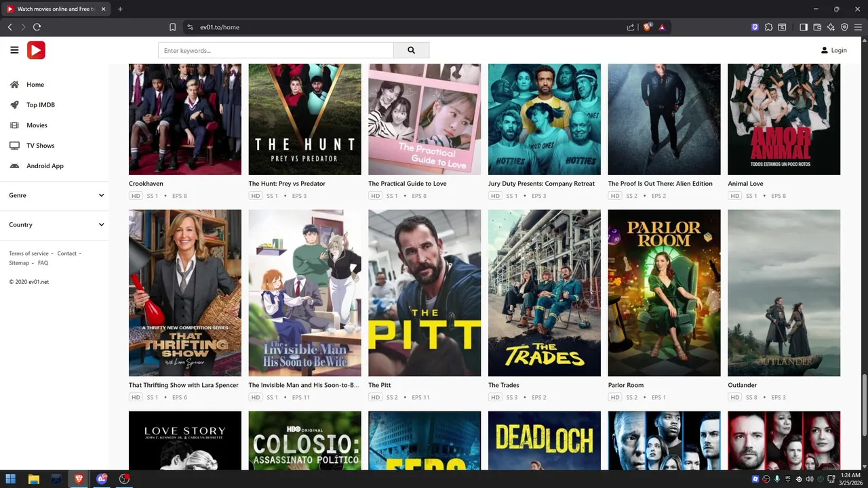Expand the Genre dropdown

(x=54, y=195)
